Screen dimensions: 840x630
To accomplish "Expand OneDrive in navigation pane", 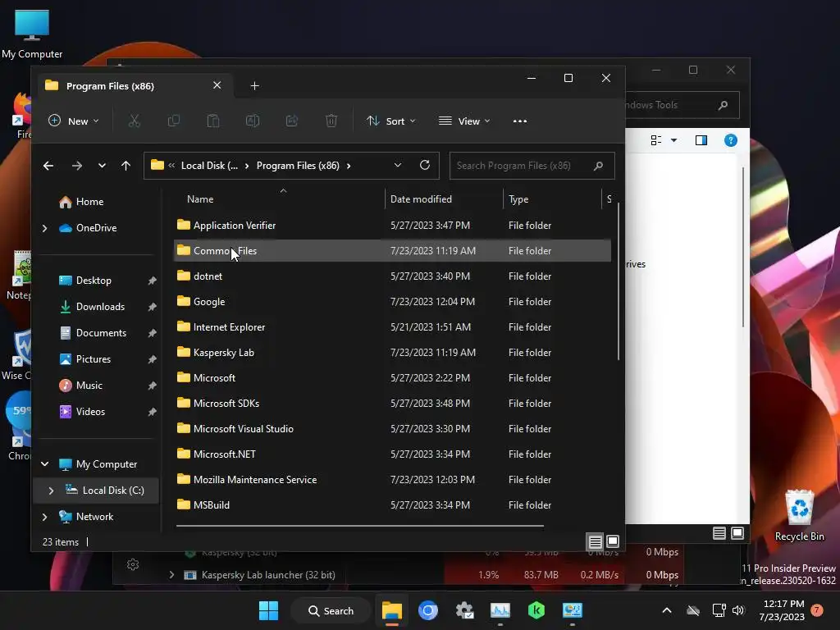I will [x=45, y=228].
